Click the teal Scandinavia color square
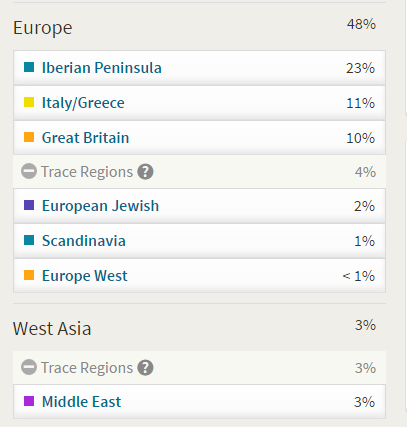This screenshot has height=427, width=407. tap(29, 240)
